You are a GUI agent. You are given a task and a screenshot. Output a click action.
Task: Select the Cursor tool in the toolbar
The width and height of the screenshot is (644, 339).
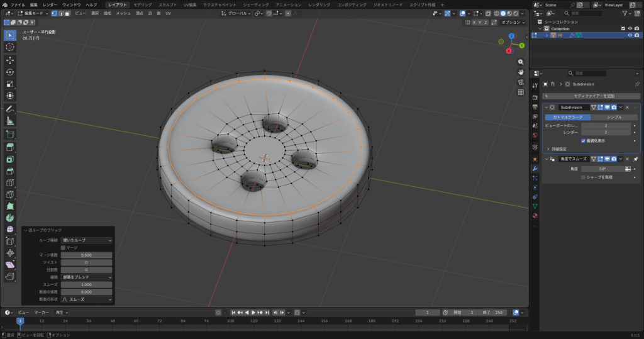point(10,47)
